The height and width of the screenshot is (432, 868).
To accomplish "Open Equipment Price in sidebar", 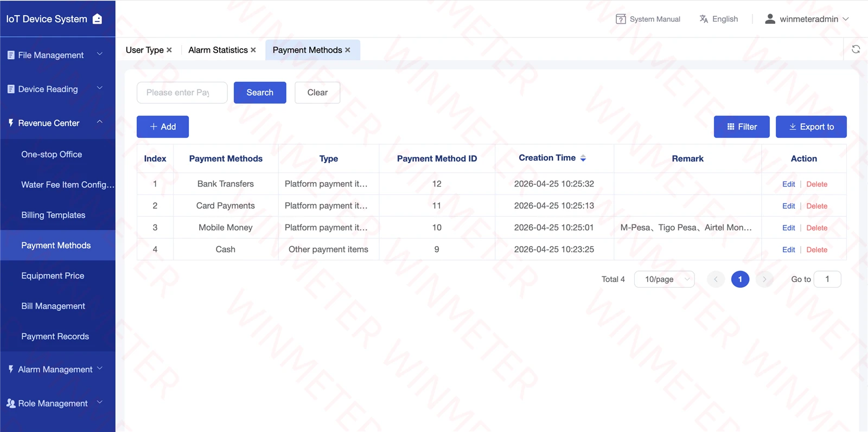I will coord(58,276).
